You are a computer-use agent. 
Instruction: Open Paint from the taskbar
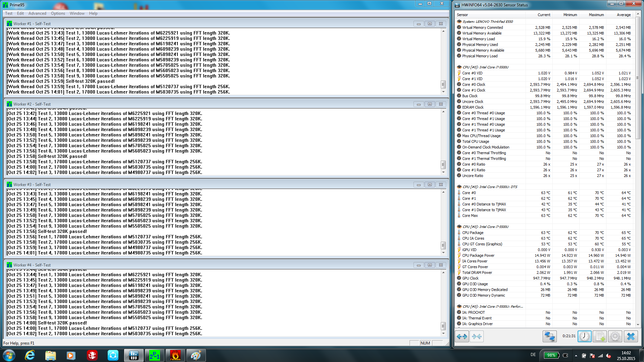coord(196,355)
